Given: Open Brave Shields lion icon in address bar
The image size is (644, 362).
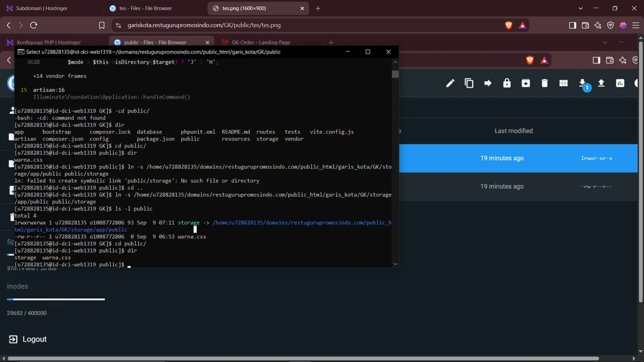Looking at the screenshot, I should pyautogui.click(x=509, y=25).
